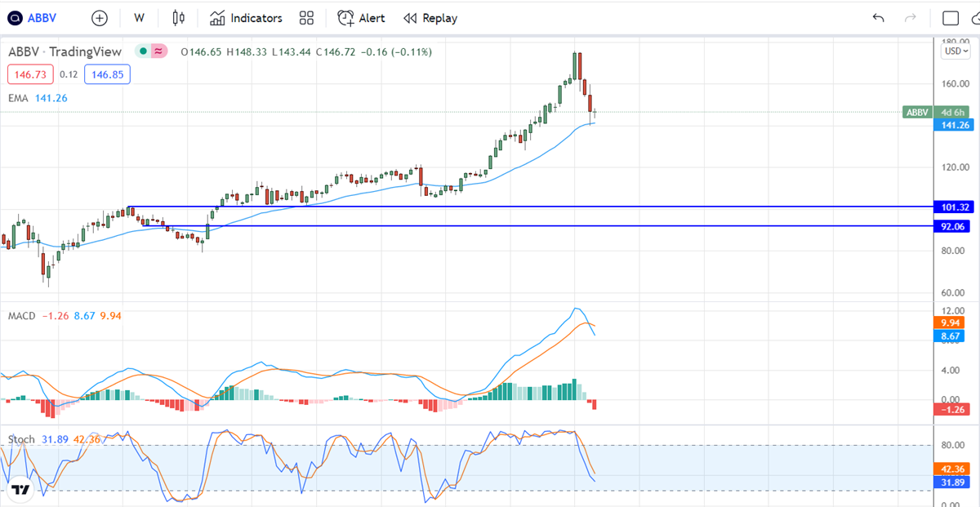Select the MACD indicator legend label
The height and width of the screenshot is (507, 980).
22,315
